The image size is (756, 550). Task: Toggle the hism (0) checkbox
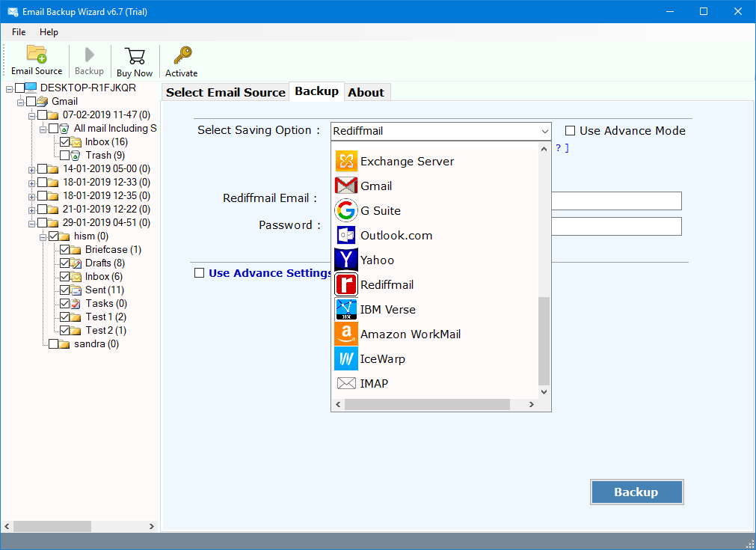tap(53, 236)
